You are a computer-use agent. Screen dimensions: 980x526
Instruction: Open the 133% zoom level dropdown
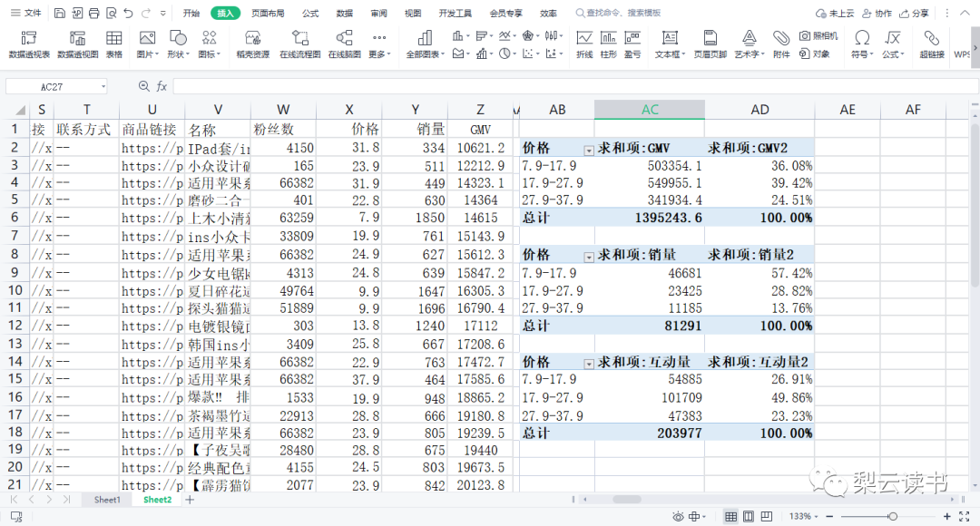[x=803, y=516]
